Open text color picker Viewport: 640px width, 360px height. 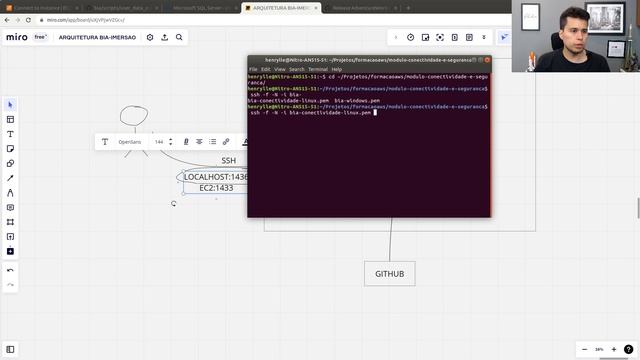point(244,142)
